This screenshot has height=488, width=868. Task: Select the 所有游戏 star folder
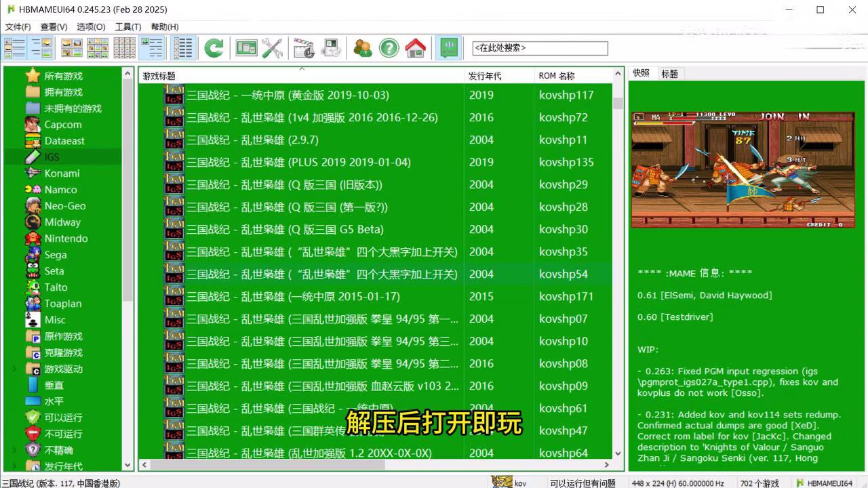63,76
